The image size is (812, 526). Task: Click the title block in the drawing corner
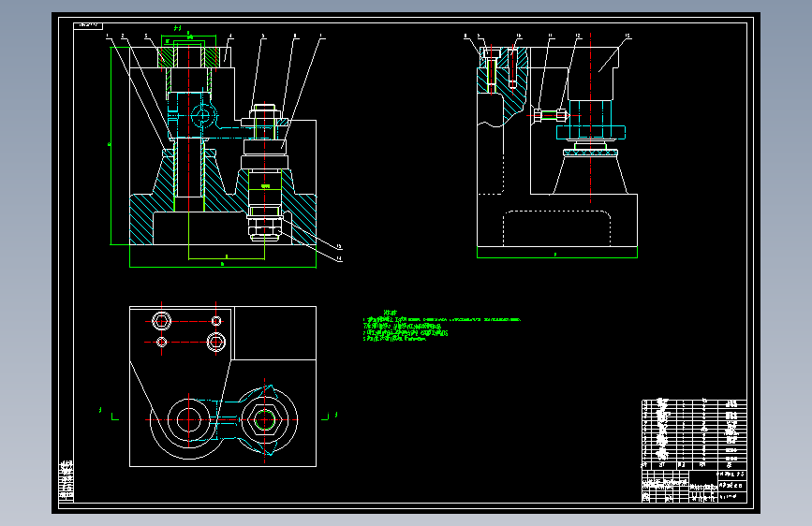coord(694,486)
